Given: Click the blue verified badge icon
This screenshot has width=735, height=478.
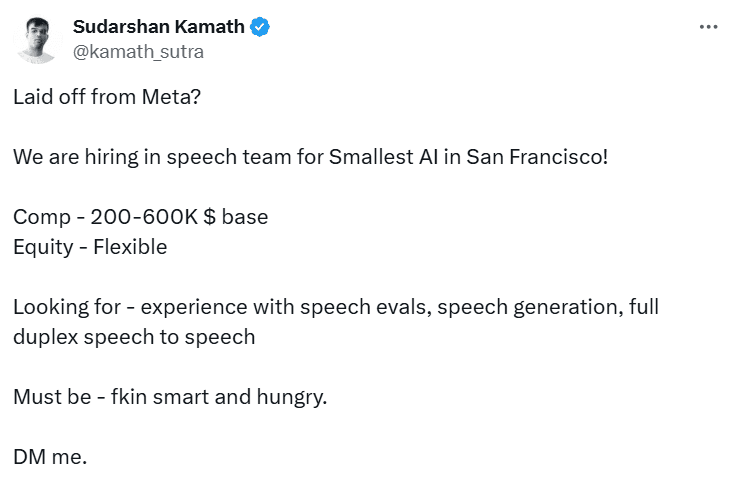Looking at the screenshot, I should 260,27.
